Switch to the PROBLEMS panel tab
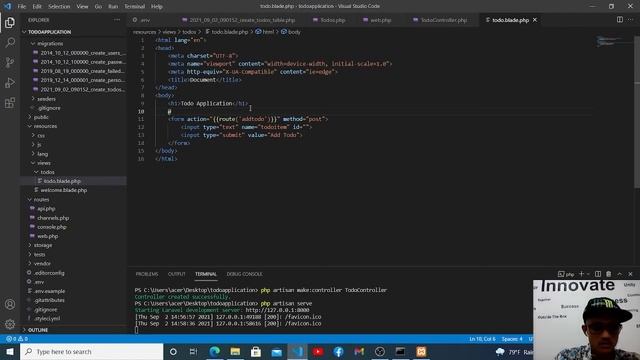The image size is (640, 360). pyautogui.click(x=147, y=274)
